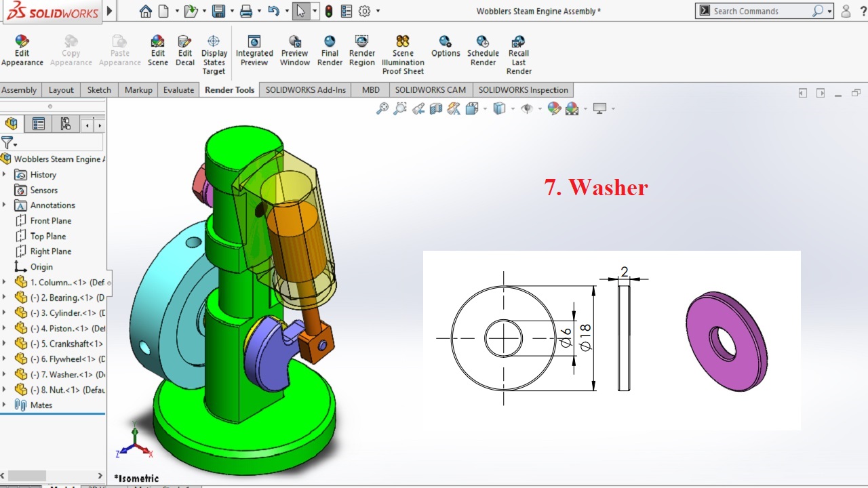The height and width of the screenshot is (488, 868).
Task: Select the FeatureManager design tree tab
Action: (x=12, y=124)
